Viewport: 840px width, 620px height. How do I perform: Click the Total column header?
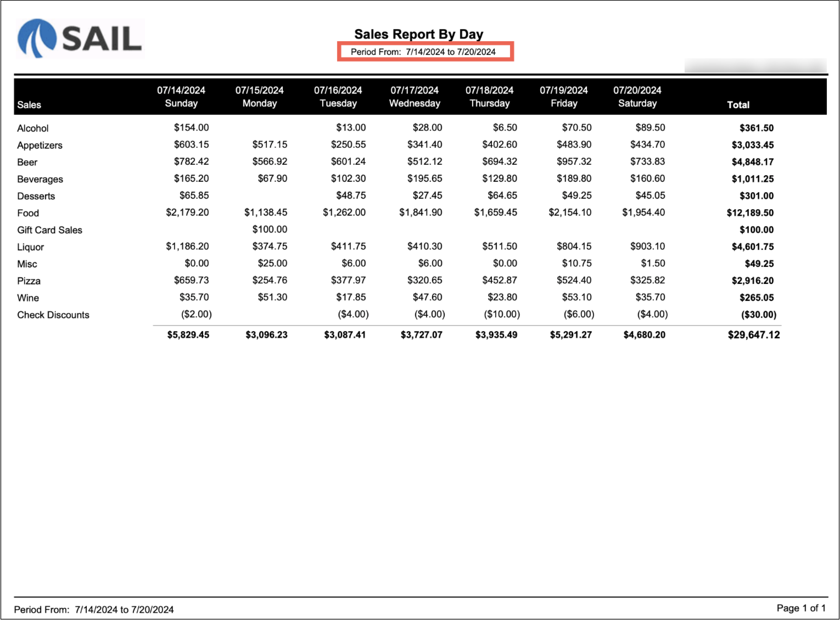pyautogui.click(x=738, y=105)
